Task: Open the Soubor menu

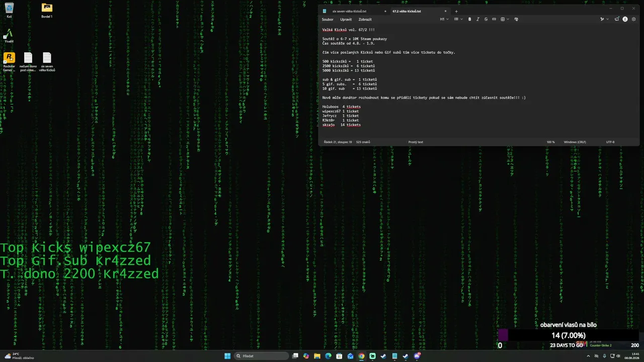Action: 328,20
